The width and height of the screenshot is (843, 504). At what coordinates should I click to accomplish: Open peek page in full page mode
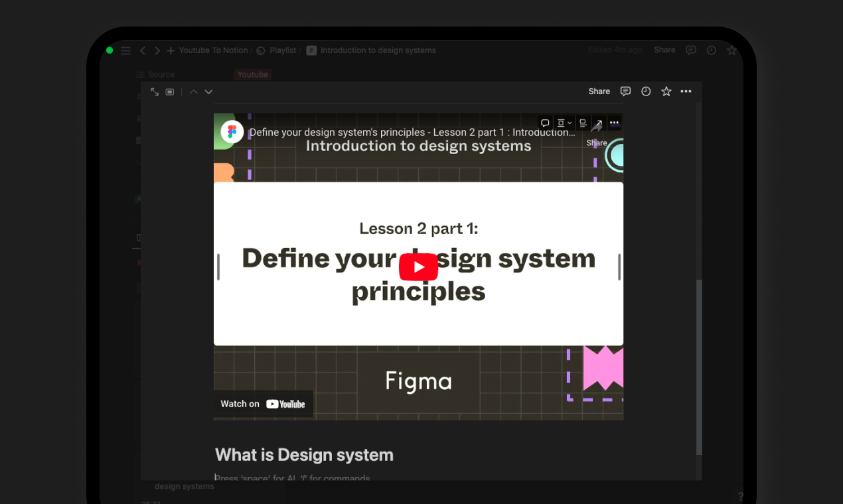[155, 92]
